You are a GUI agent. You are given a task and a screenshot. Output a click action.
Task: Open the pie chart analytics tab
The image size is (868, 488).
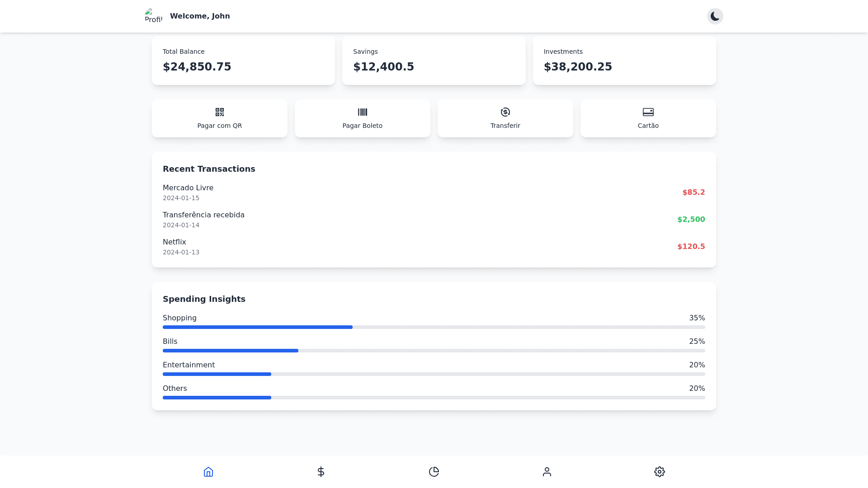click(x=434, y=472)
